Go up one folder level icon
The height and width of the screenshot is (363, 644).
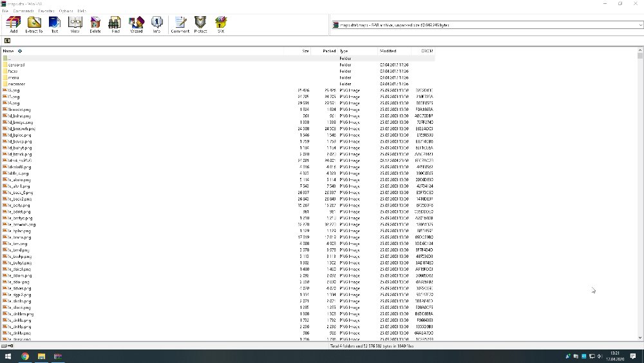point(7,41)
